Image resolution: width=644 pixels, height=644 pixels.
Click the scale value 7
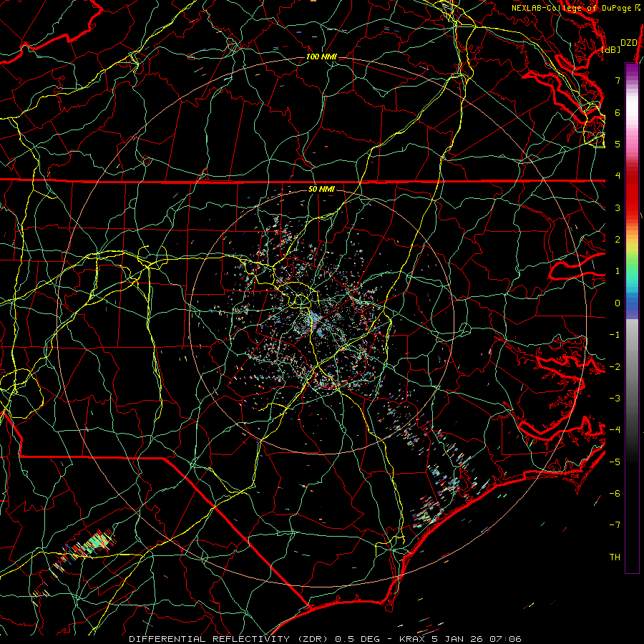pos(618,80)
